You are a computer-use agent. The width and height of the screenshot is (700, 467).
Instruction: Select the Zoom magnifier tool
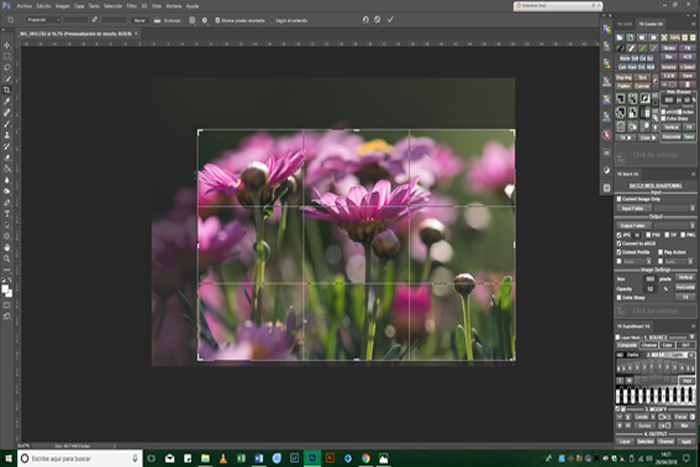7,258
